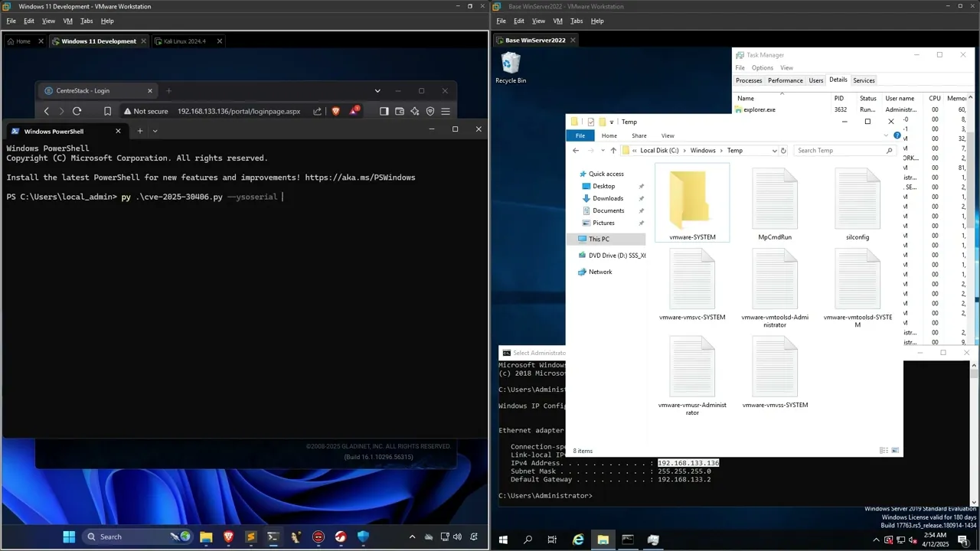The image size is (980, 551).
Task: Open the Brave Leo AI icon
Action: coord(415,111)
